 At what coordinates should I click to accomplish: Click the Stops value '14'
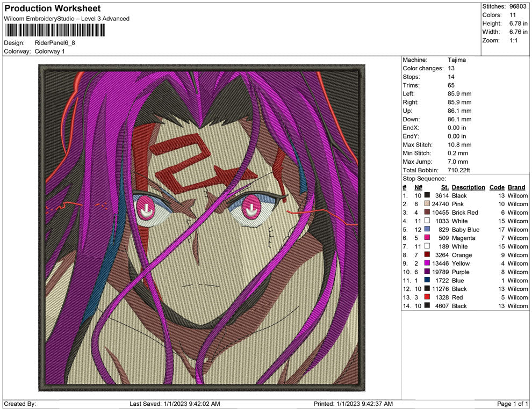[x=451, y=77]
